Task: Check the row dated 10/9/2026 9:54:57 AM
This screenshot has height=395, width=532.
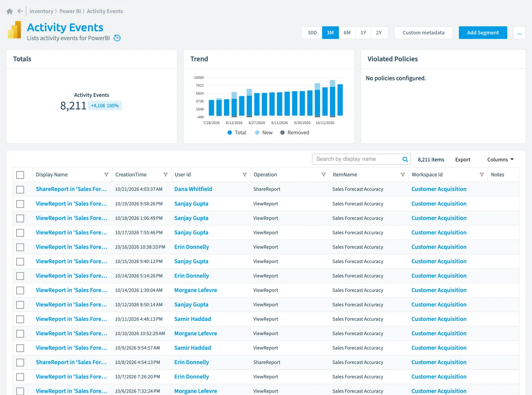Action: tap(20, 348)
